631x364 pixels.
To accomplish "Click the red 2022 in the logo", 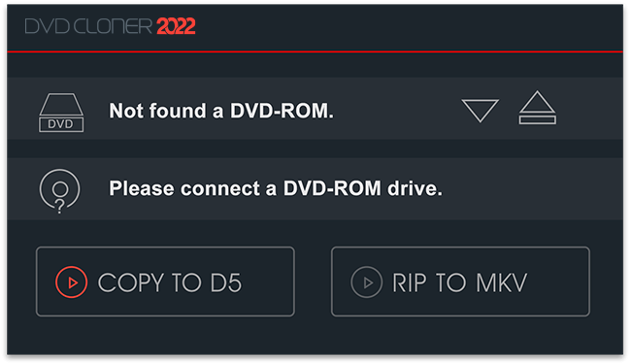I will (176, 26).
